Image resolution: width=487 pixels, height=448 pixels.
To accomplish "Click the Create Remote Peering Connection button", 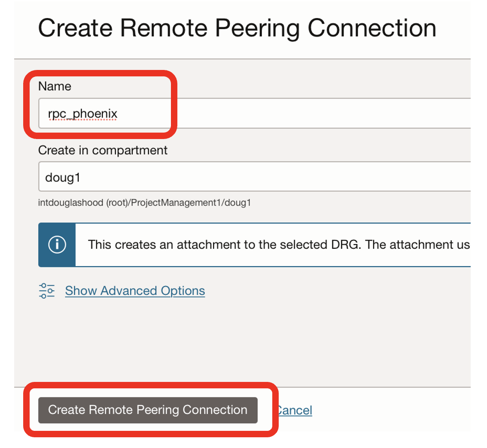I will coord(148,410).
